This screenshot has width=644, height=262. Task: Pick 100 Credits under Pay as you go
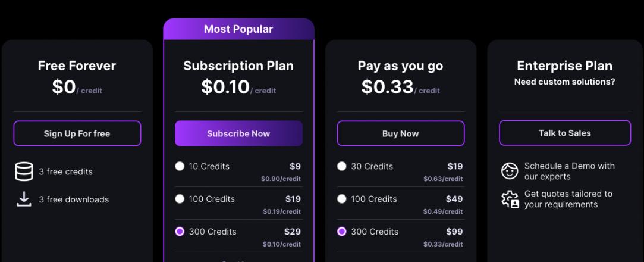tap(341, 199)
